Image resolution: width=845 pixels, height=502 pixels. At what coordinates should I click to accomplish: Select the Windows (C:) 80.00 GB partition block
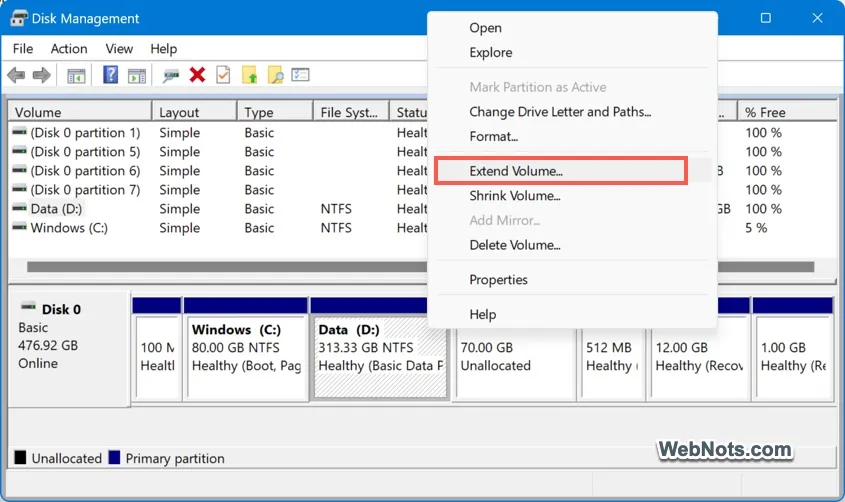coord(246,348)
